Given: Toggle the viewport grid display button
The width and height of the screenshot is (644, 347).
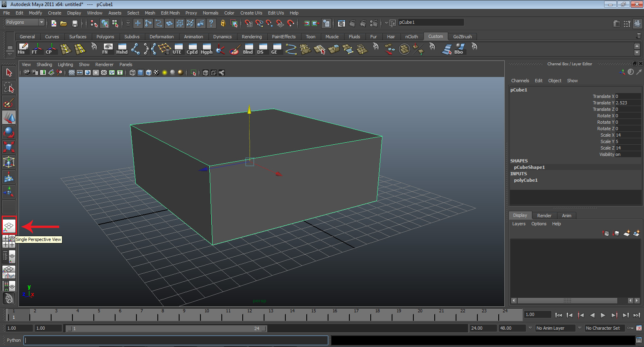Looking at the screenshot, I should coord(72,73).
